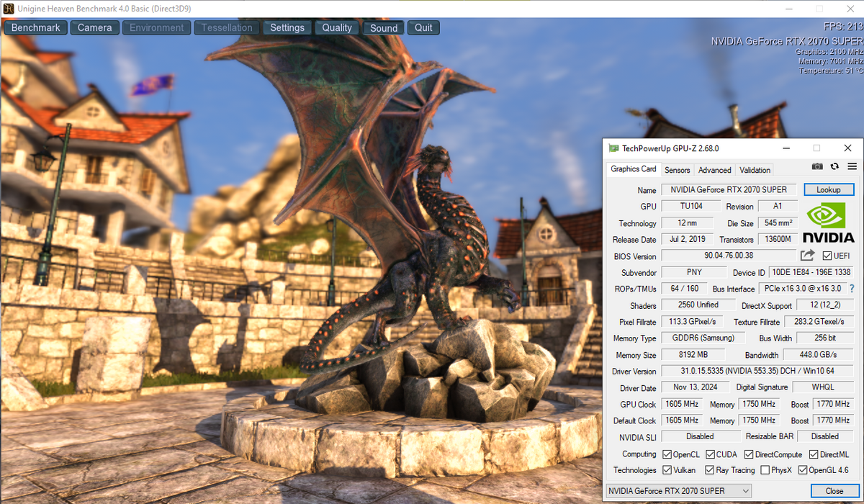The width and height of the screenshot is (864, 504).
Task: Open the GPU selection dropdown
Action: pos(678,491)
